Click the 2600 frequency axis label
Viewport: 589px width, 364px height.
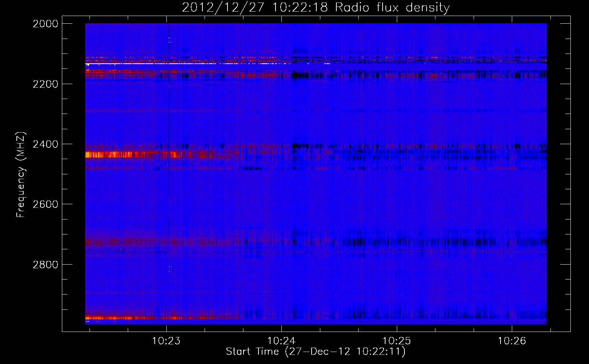45,204
